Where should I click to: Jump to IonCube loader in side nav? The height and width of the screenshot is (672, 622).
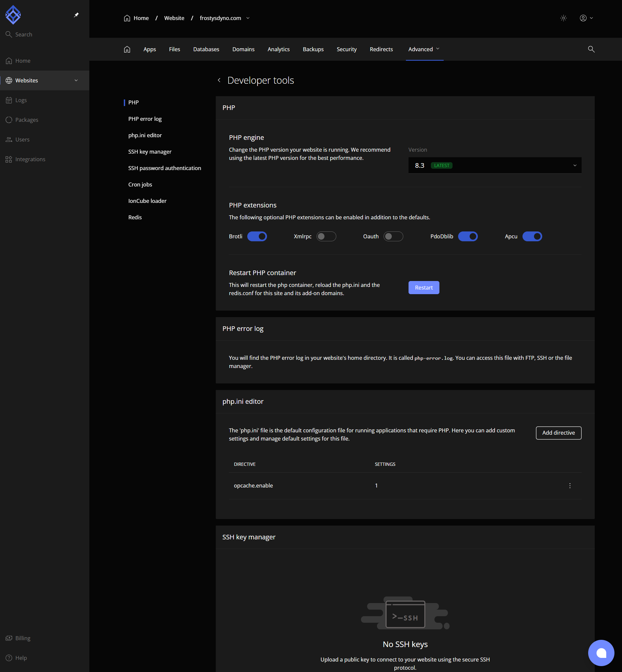click(147, 201)
